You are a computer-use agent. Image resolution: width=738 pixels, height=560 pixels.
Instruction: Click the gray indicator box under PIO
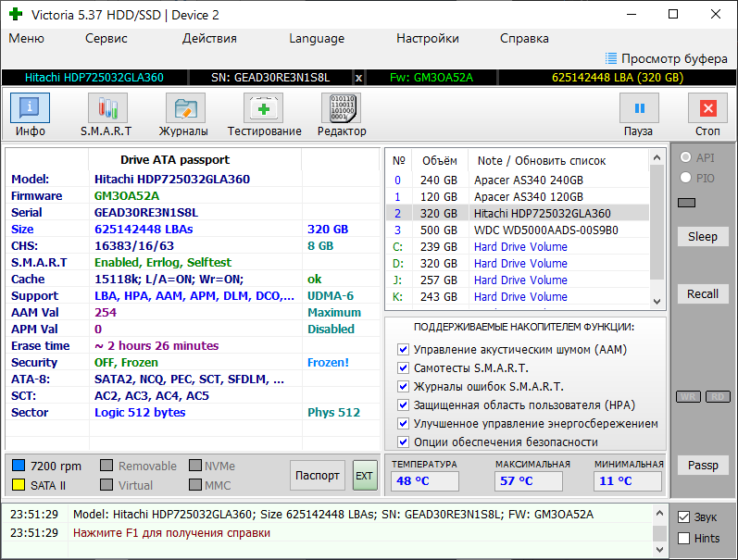pyautogui.click(x=687, y=203)
